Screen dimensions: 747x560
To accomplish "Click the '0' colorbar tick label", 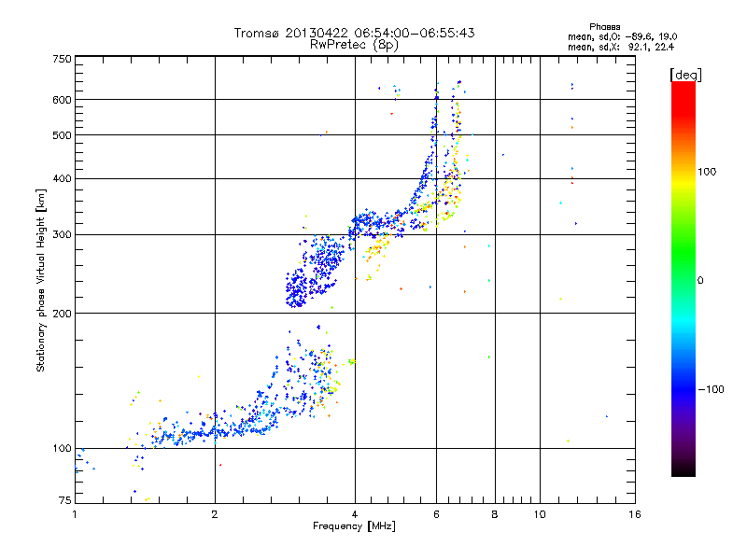I will point(700,281).
